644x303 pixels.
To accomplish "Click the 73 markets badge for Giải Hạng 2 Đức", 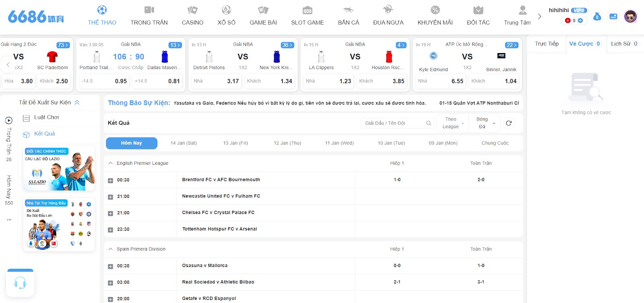I will click(x=63, y=45).
